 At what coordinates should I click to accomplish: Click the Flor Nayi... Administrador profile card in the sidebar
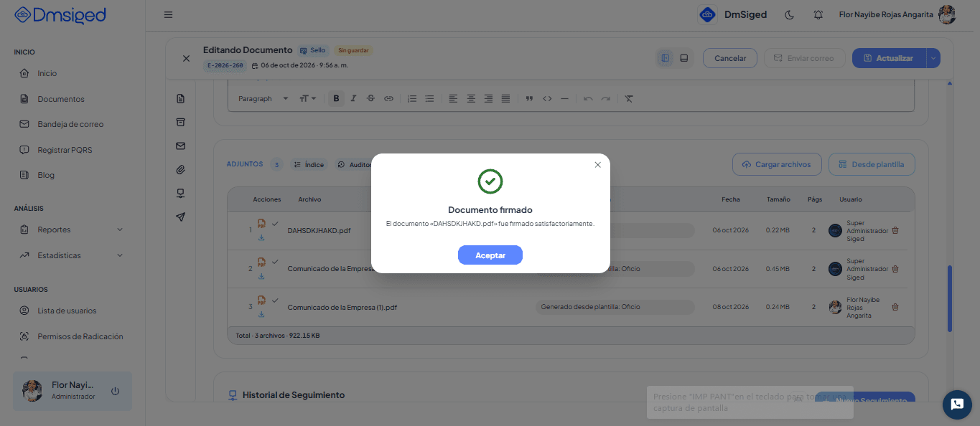coord(73,391)
